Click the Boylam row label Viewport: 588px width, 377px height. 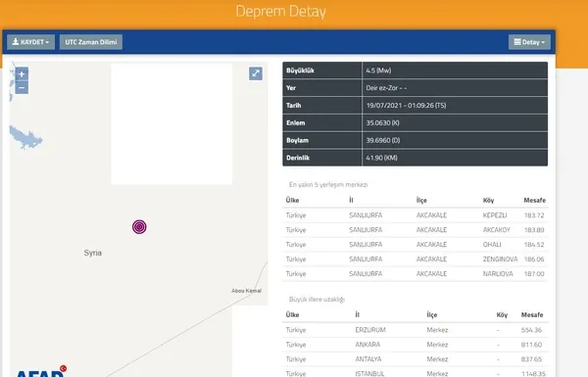[297, 141]
